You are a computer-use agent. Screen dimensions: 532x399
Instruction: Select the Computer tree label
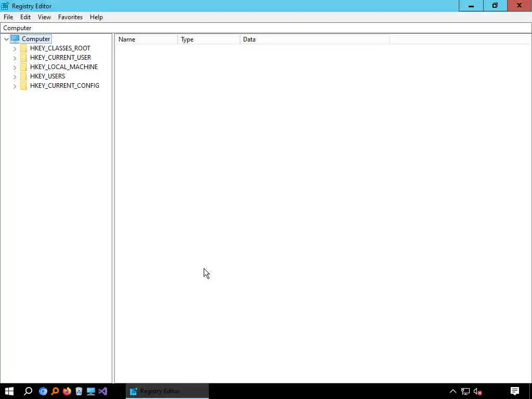(36, 39)
